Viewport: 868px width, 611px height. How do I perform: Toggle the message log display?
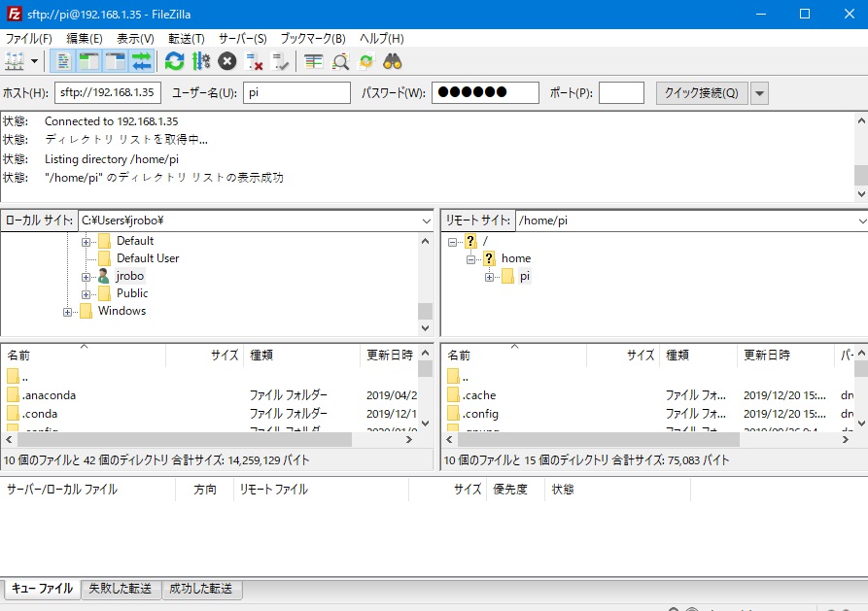62,61
